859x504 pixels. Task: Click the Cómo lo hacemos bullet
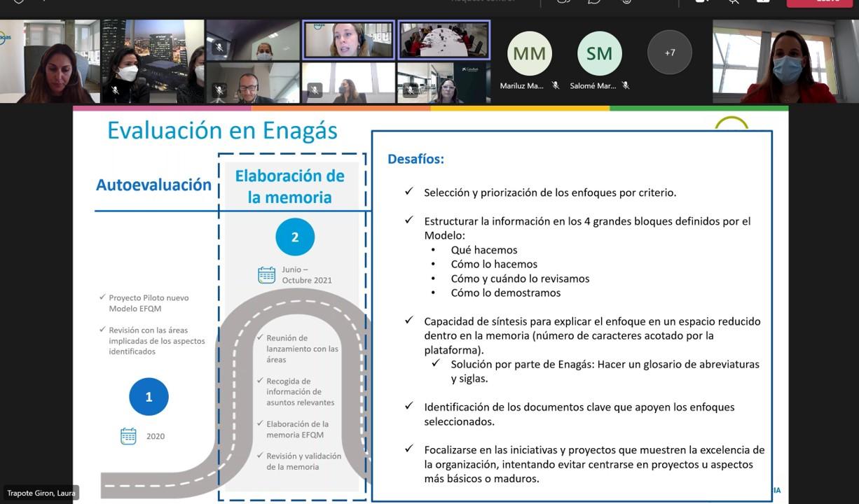pyautogui.click(x=494, y=264)
